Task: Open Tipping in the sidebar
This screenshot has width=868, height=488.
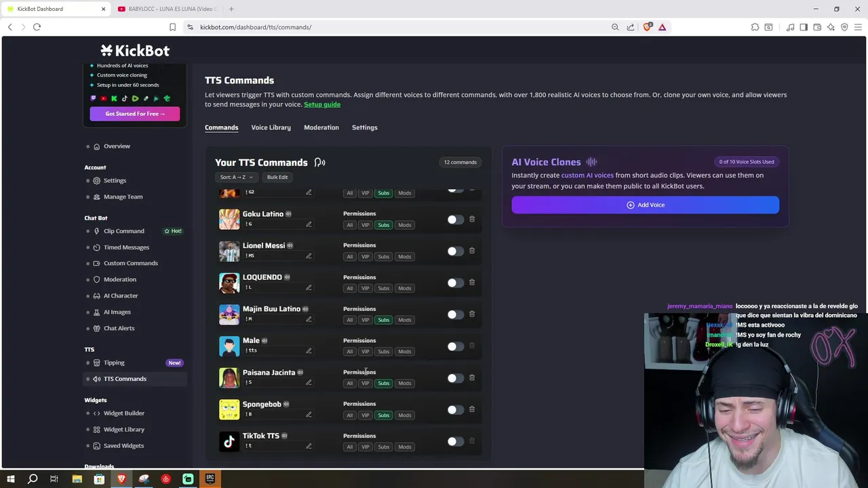Action: (114, 363)
